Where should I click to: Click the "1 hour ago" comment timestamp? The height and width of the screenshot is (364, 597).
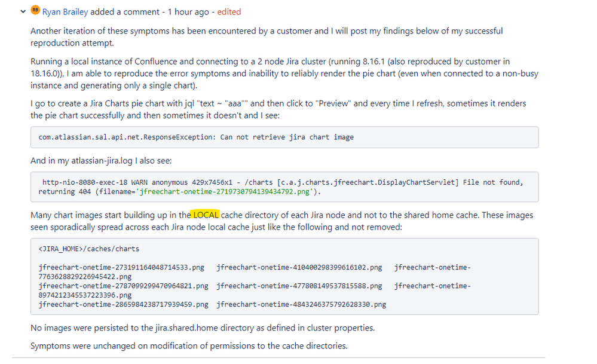(x=188, y=12)
